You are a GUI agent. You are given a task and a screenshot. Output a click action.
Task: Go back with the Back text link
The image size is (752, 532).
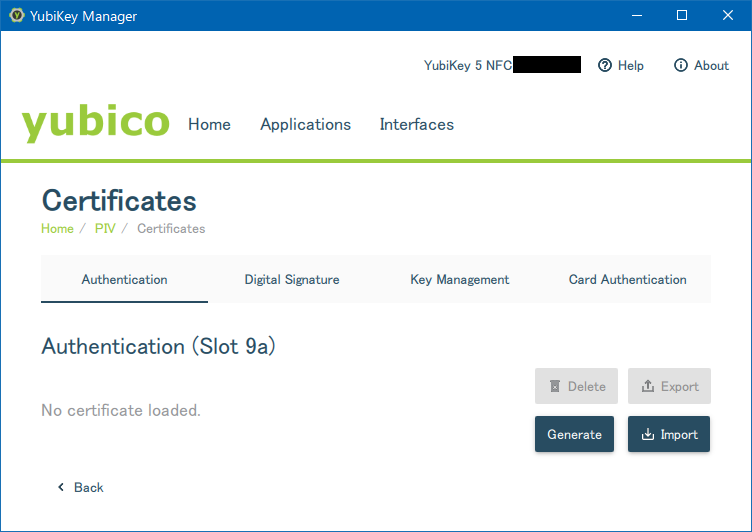pos(88,487)
